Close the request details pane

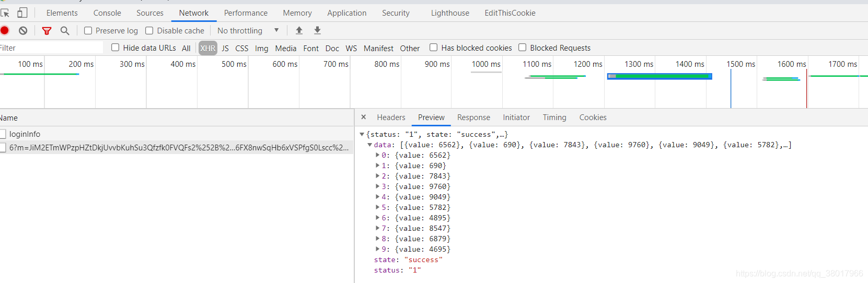click(x=364, y=117)
